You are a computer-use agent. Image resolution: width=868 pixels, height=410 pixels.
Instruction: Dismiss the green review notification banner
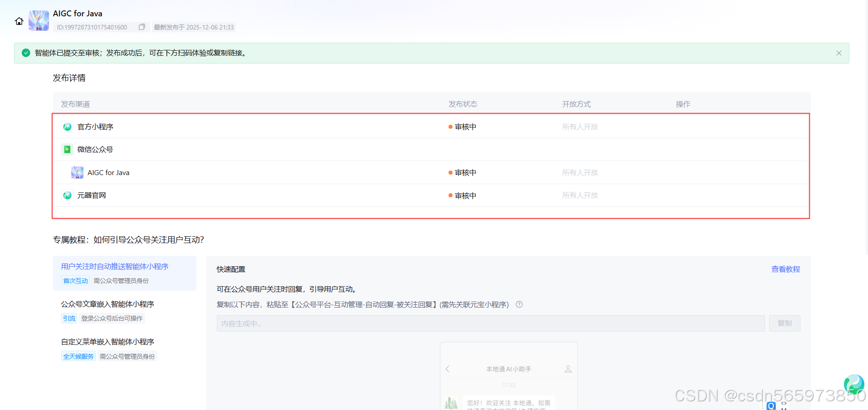(839, 53)
